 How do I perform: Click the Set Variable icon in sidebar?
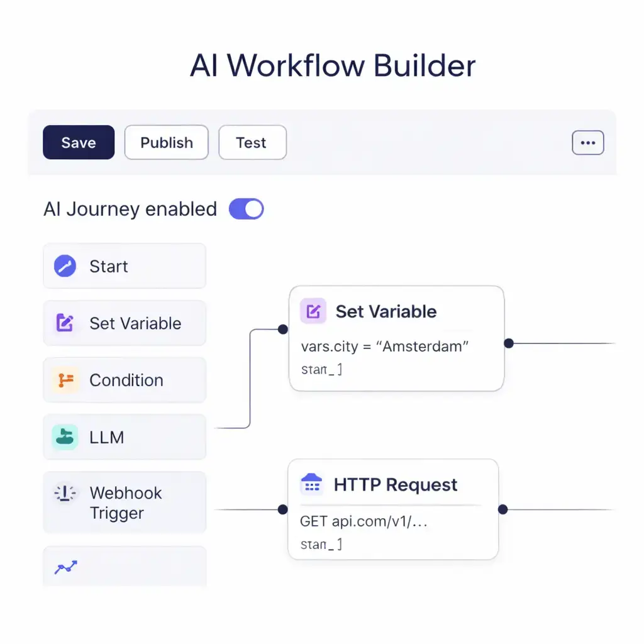(65, 323)
